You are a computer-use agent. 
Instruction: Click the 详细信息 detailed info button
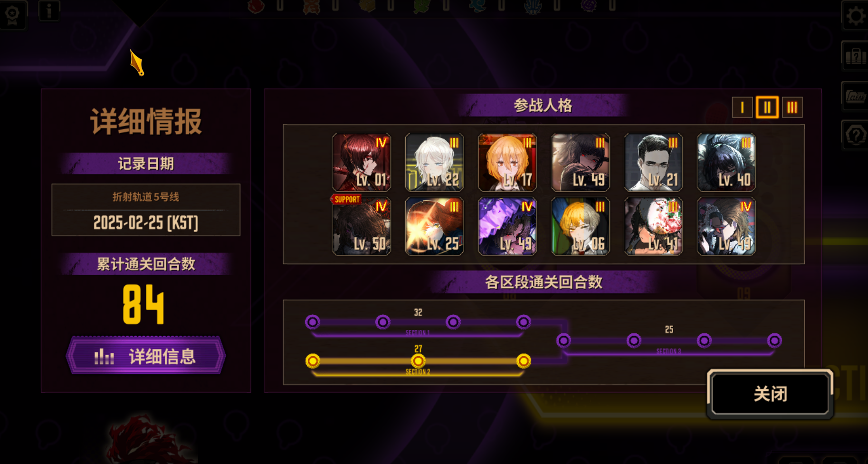(146, 356)
